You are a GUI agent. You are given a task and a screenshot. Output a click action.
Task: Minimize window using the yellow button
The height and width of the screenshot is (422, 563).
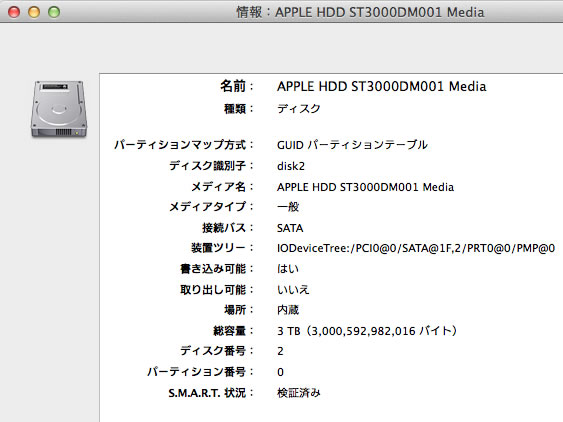[34, 12]
